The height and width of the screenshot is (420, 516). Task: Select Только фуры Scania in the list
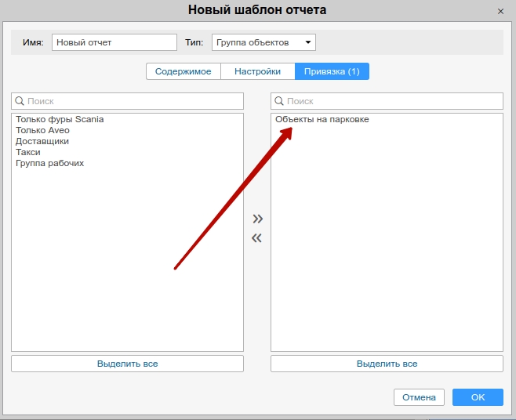tap(60, 119)
